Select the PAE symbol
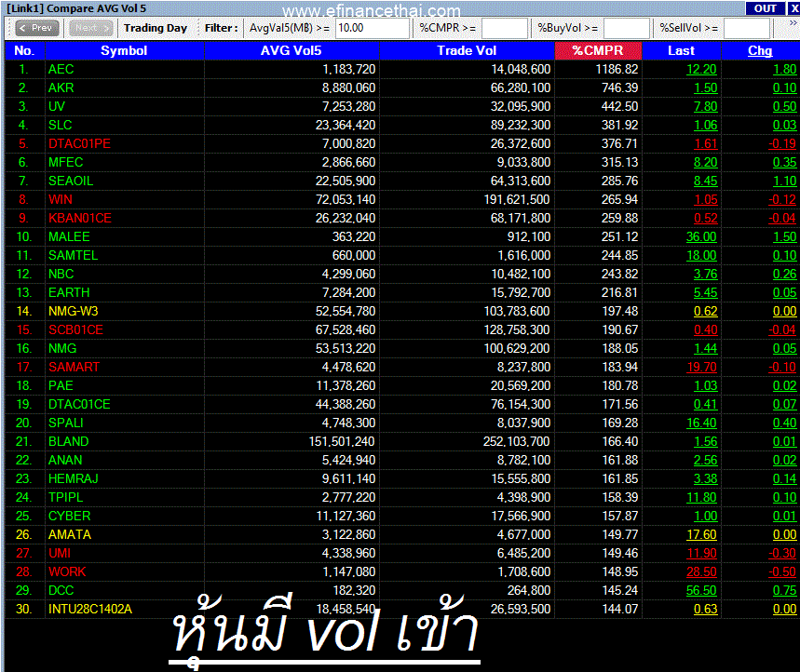The height and width of the screenshot is (672, 800). [61, 385]
